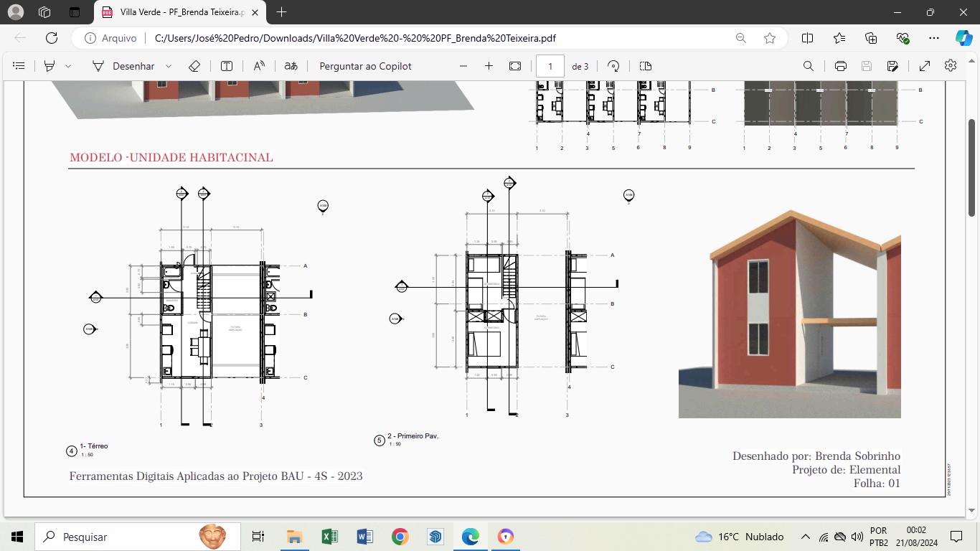Open PDF viewer settings gear
This screenshot has height=551, width=980.
tap(951, 65)
